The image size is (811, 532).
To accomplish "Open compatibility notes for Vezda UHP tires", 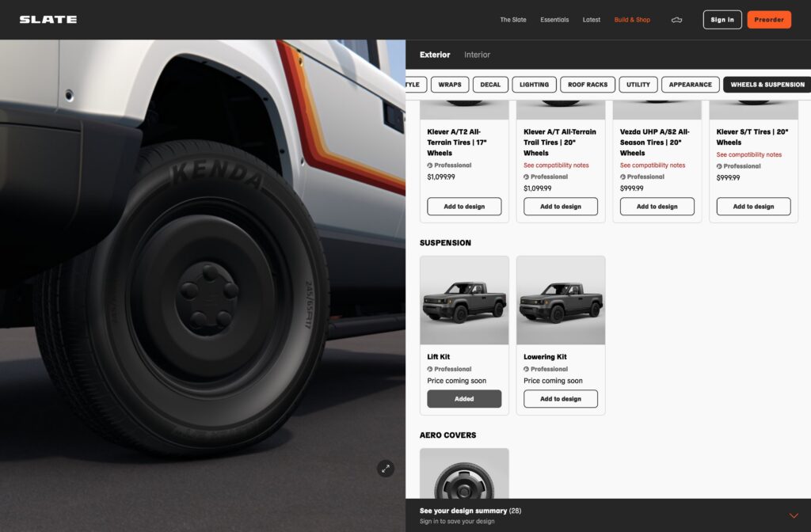I will click(x=653, y=165).
